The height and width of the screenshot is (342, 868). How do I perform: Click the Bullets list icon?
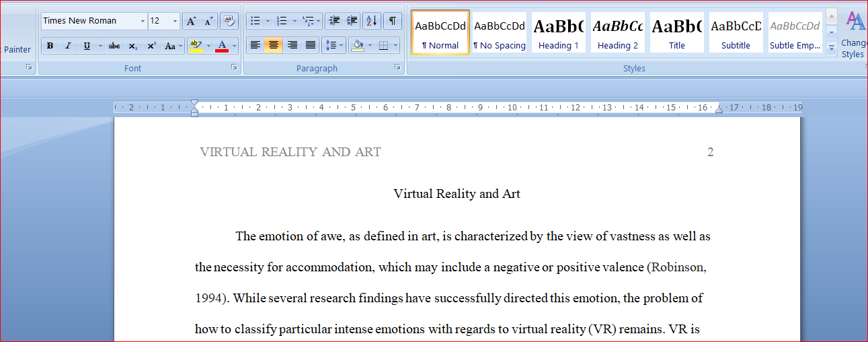(255, 21)
